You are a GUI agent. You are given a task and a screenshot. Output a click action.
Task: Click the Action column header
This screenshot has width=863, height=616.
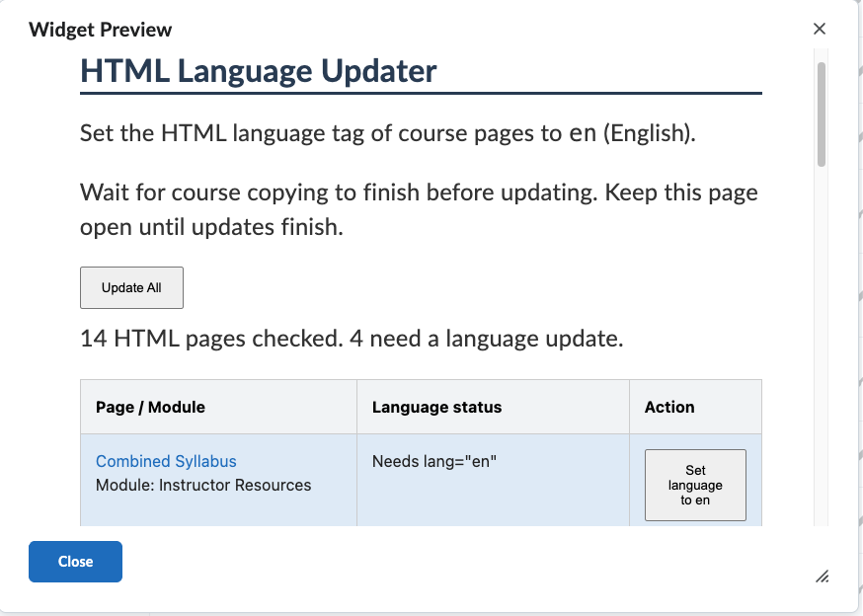[x=696, y=407]
